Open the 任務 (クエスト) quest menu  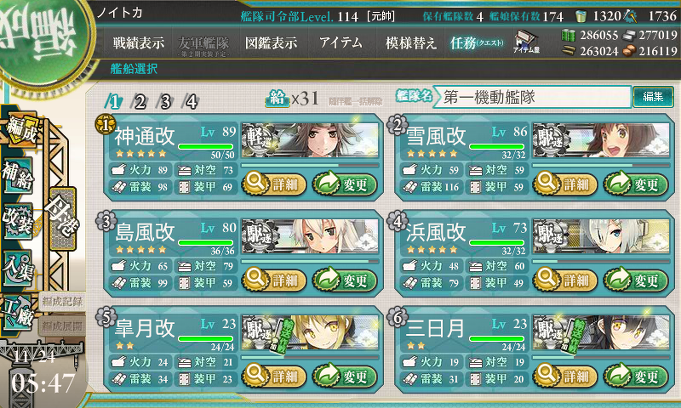click(x=476, y=43)
